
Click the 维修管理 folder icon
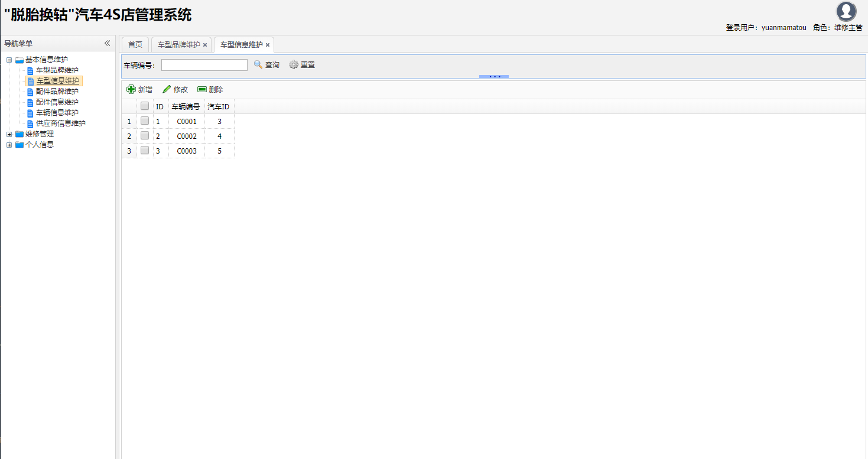click(19, 134)
